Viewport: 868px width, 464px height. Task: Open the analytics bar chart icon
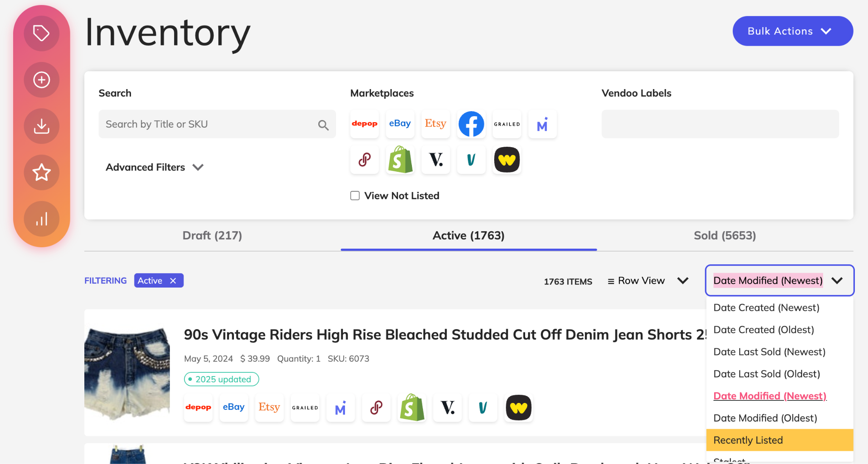click(42, 219)
